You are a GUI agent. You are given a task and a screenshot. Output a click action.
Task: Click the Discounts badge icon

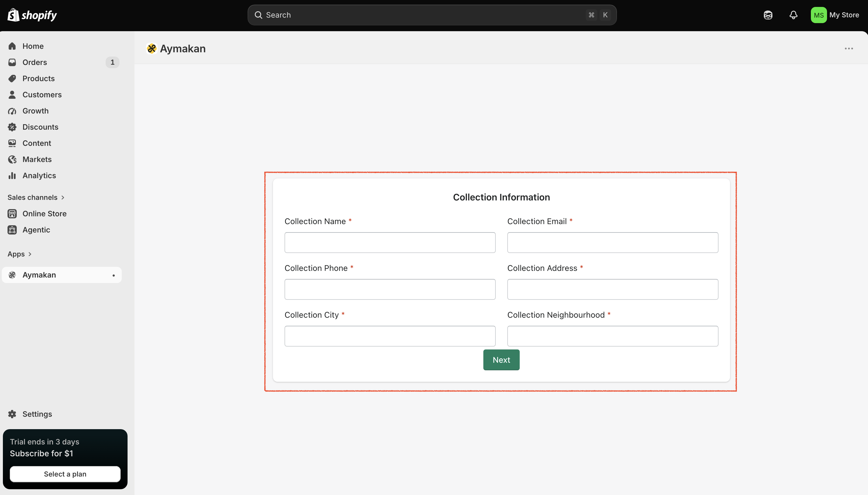coord(12,127)
